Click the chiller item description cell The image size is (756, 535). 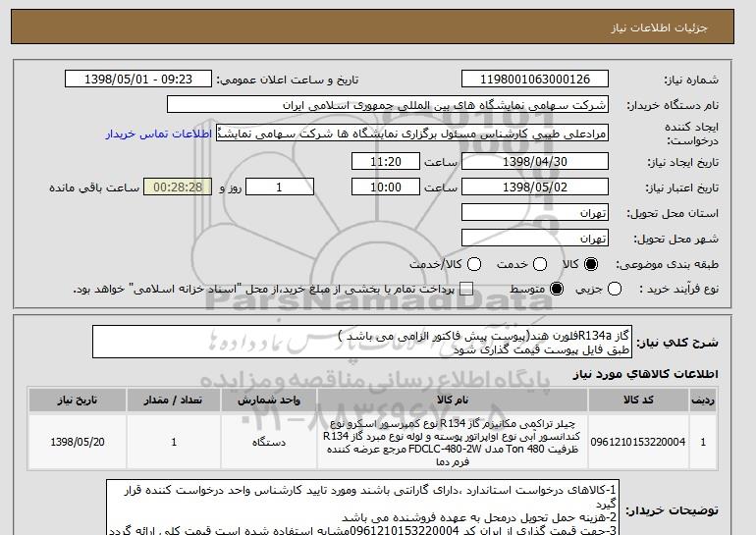pos(453,442)
